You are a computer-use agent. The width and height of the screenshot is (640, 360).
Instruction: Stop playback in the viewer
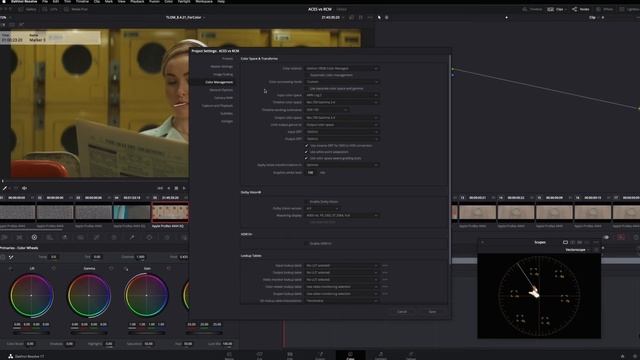[176, 188]
